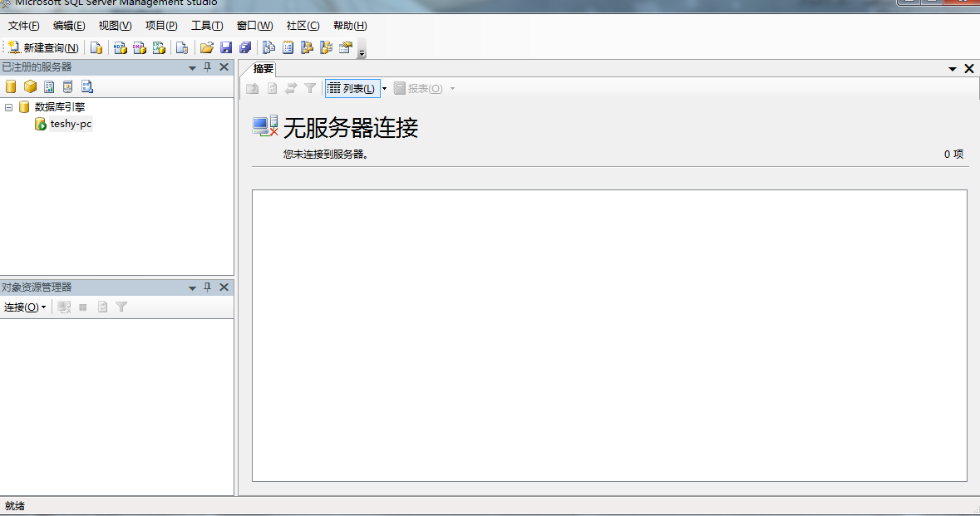Screen dimensions: 980x516
Task: Open the 视图(V) menu
Action: 115,26
